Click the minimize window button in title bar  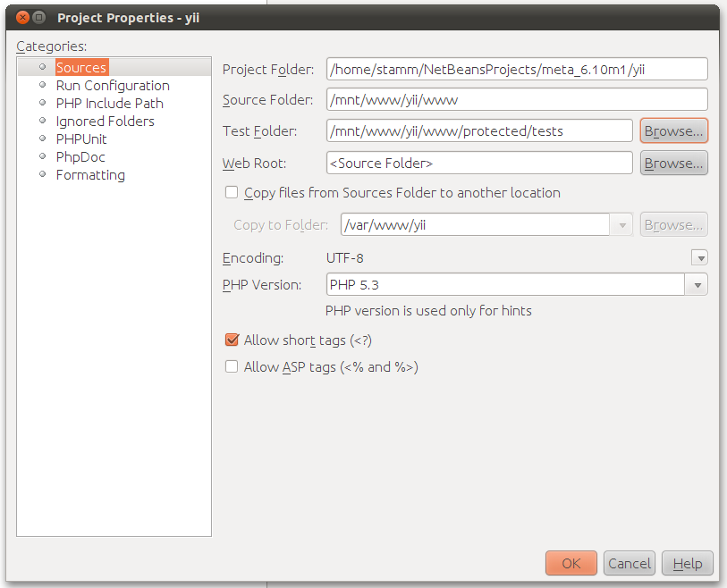(38, 18)
